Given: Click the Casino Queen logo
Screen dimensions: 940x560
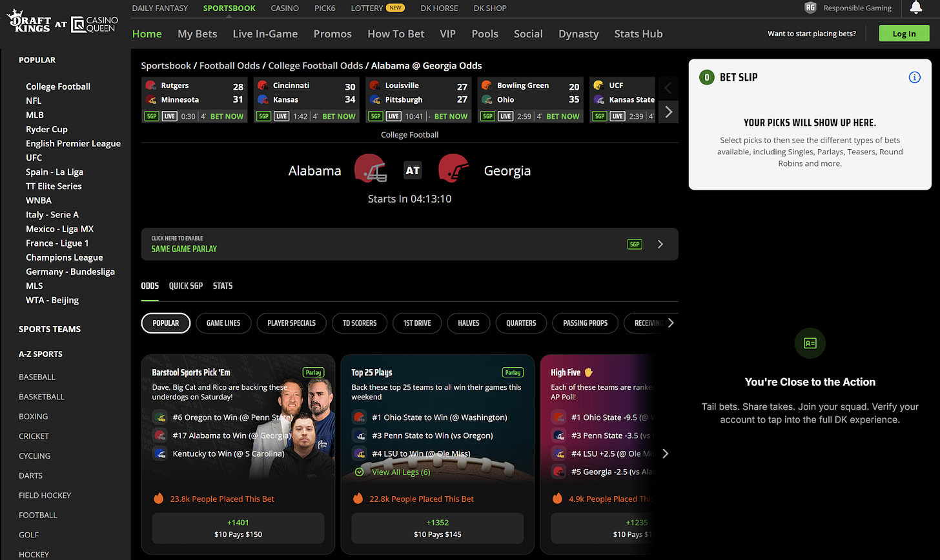Looking at the screenshot, I should (x=95, y=25).
